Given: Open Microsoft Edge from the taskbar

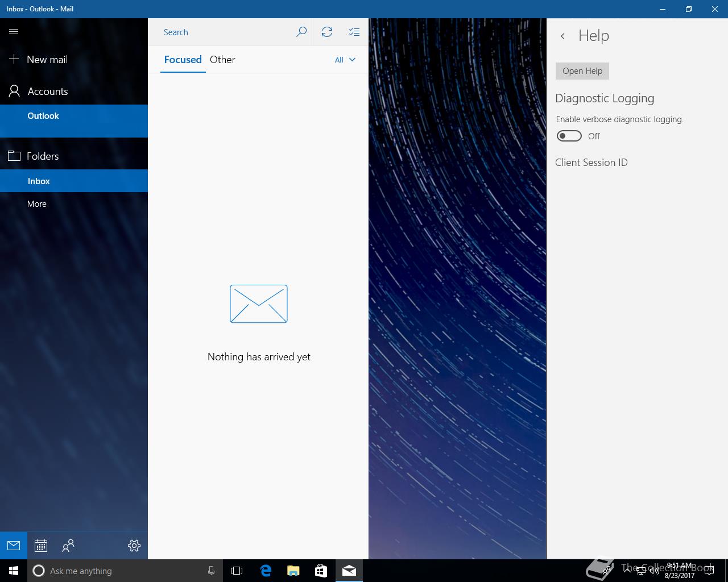Looking at the screenshot, I should pos(266,571).
